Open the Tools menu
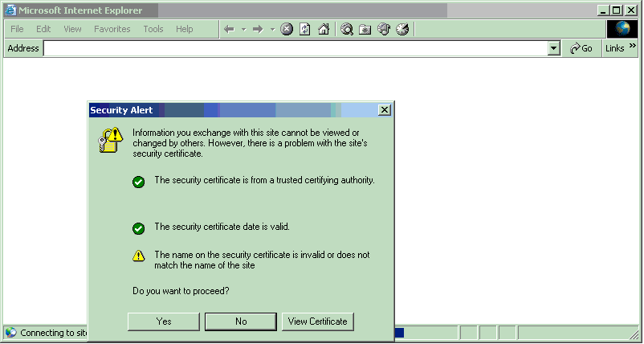 (x=153, y=29)
